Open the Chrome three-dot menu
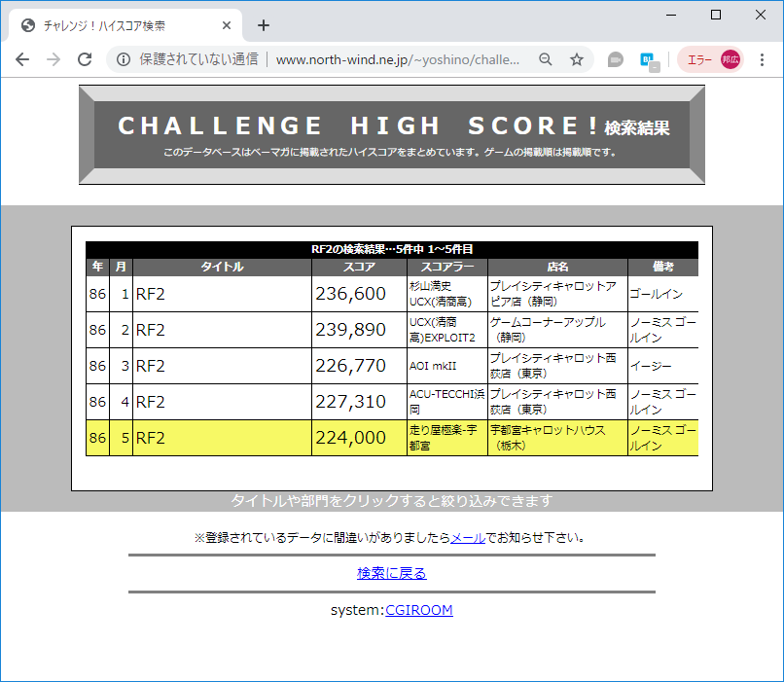Viewport: 784px width, 682px height. pyautogui.click(x=762, y=59)
